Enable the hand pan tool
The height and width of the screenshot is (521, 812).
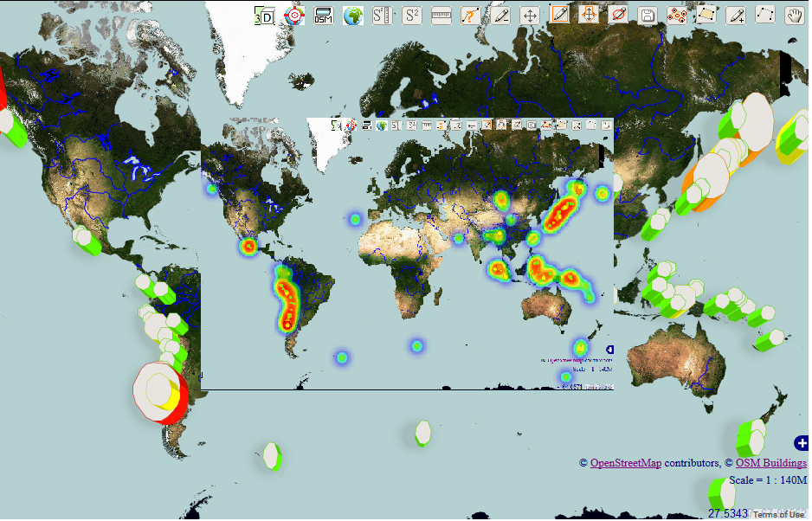pos(794,15)
